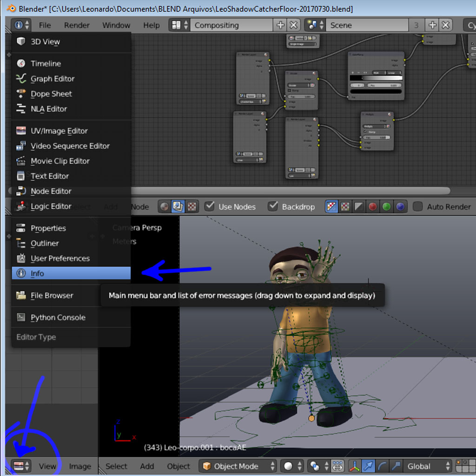Enable Auto Render in the node editor
The height and width of the screenshot is (476, 476).
[x=416, y=206]
